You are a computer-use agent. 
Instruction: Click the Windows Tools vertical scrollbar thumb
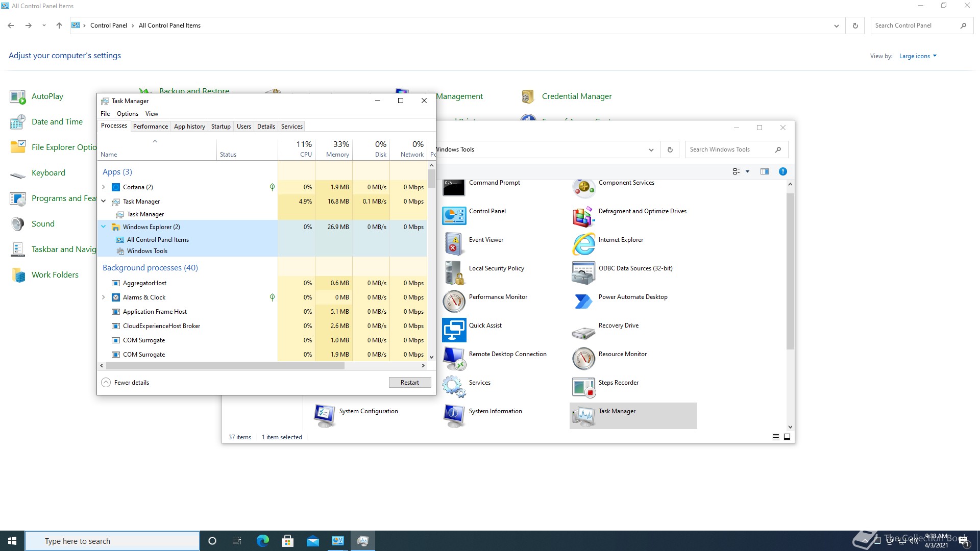pyautogui.click(x=790, y=271)
